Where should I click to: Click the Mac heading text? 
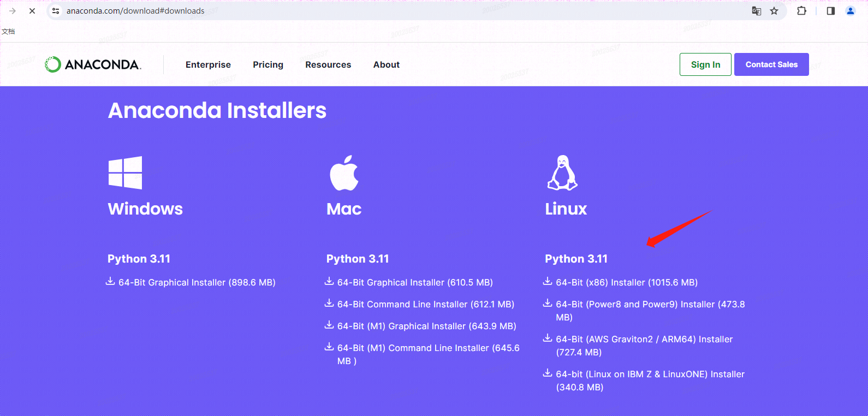coord(344,209)
